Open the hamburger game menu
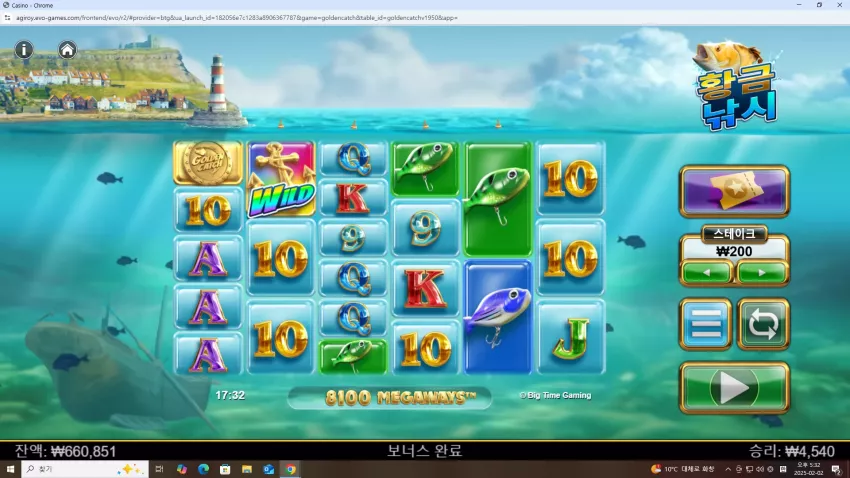 (x=706, y=324)
